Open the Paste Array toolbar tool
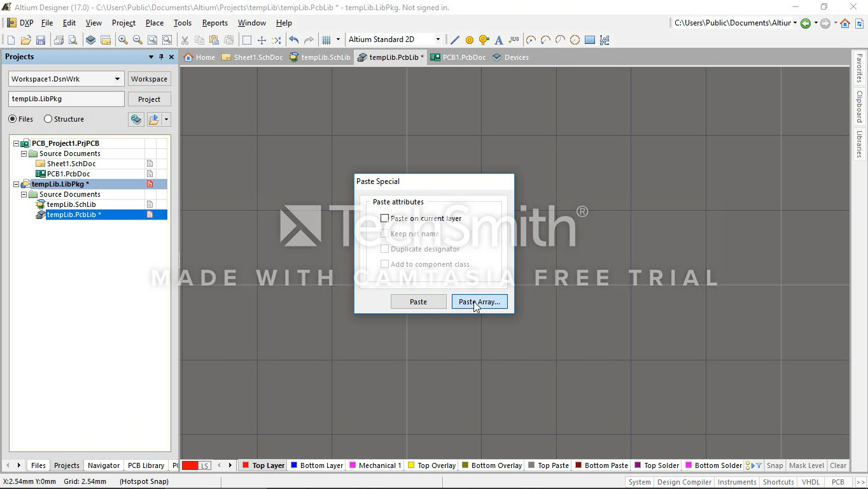This screenshot has width=868, height=489. tap(604, 40)
